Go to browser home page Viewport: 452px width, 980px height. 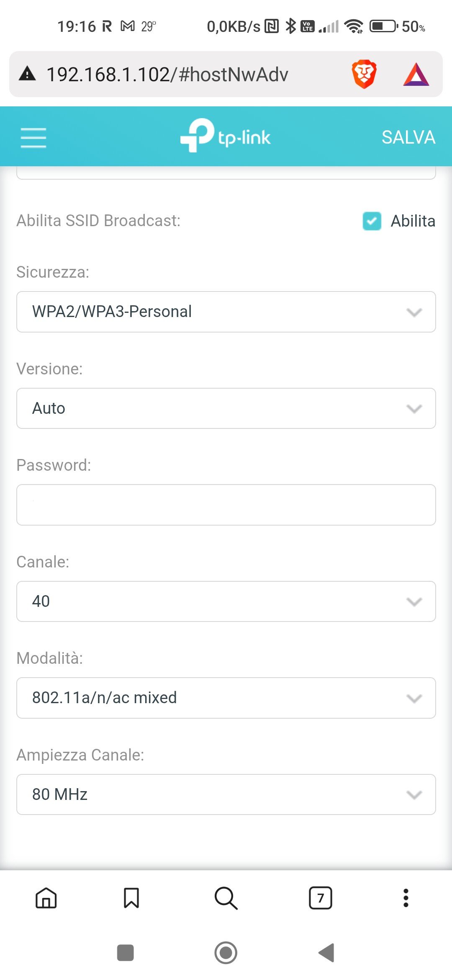(x=46, y=898)
